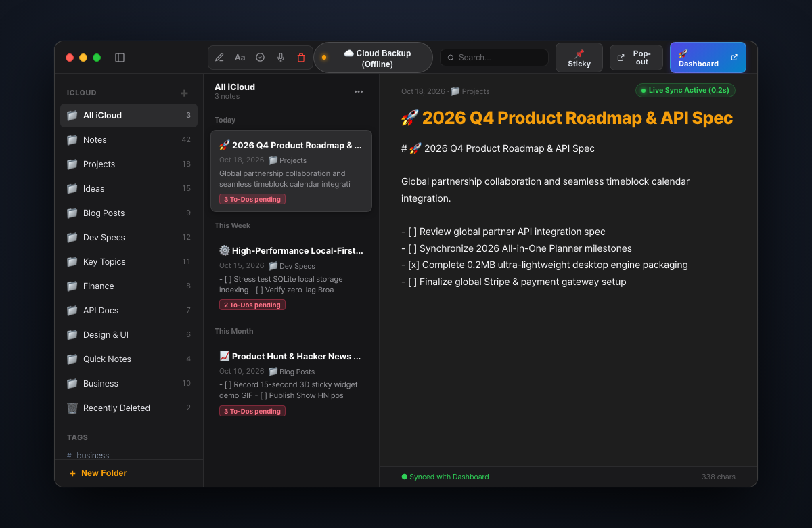Click the checklist circle-check icon
Viewport: 812px width, 528px height.
260,58
